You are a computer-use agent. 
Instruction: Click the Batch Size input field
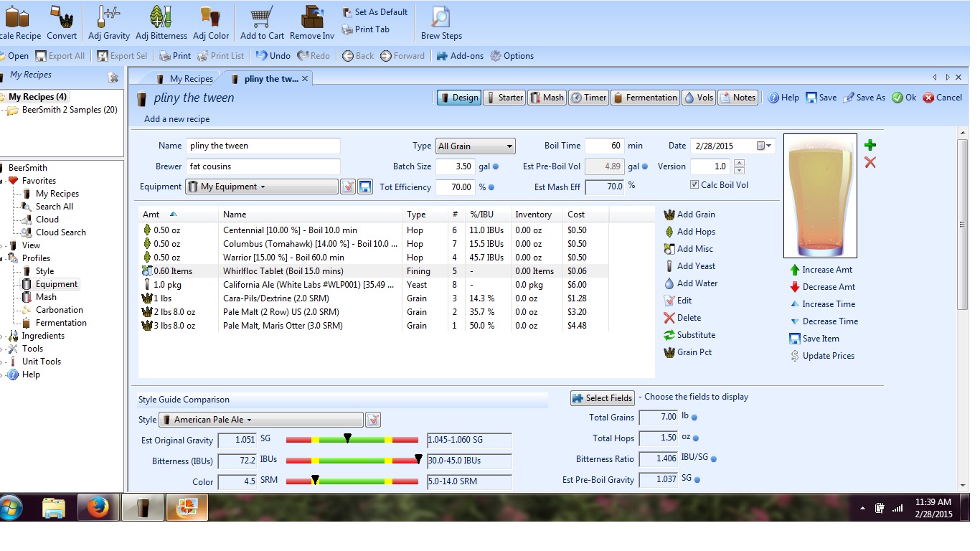455,166
